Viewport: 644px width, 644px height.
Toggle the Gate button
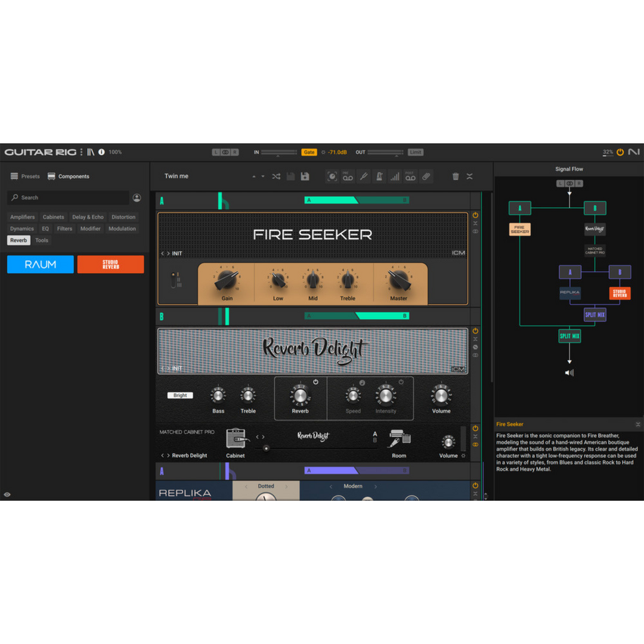[309, 153]
